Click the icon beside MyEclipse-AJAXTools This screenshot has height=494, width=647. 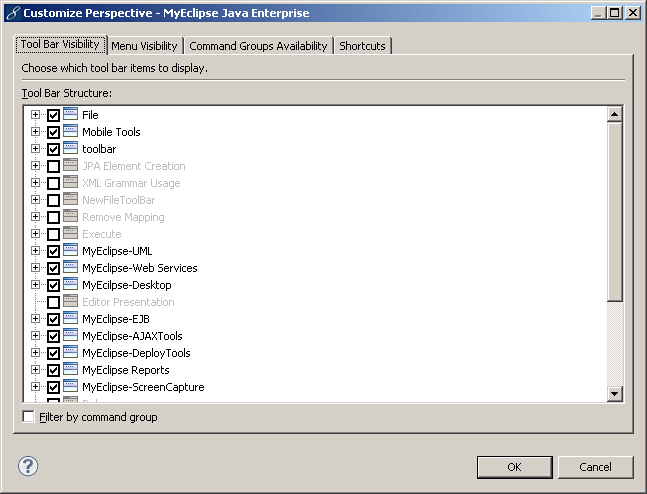click(x=71, y=335)
